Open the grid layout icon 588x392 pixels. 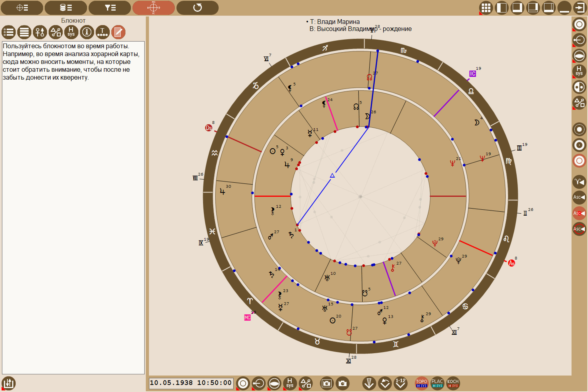(486, 8)
